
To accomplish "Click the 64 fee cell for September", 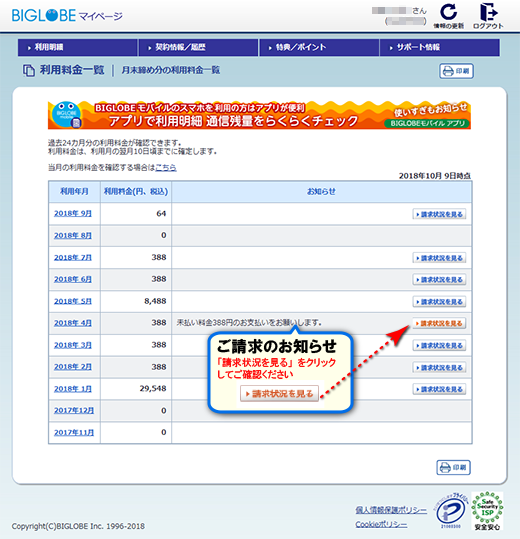I will 136,213.
